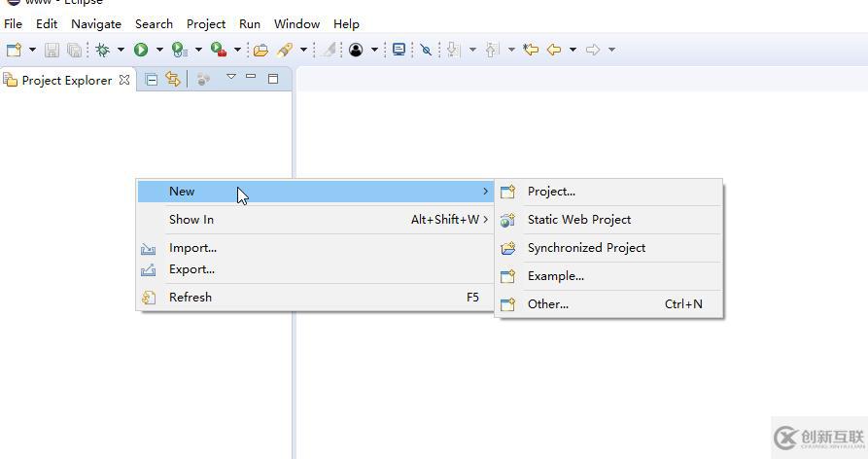This screenshot has width=868, height=459.
Task: Click the Collapse All icon
Action: click(151, 80)
